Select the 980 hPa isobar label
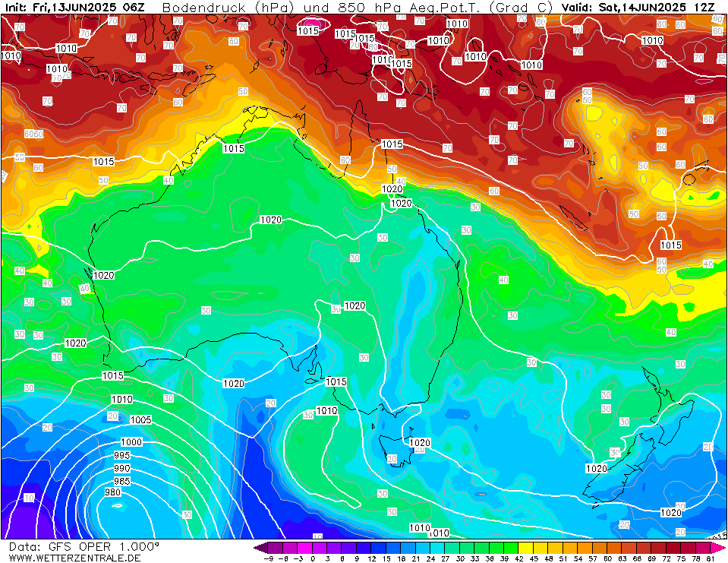The width and height of the screenshot is (728, 563). (112, 492)
